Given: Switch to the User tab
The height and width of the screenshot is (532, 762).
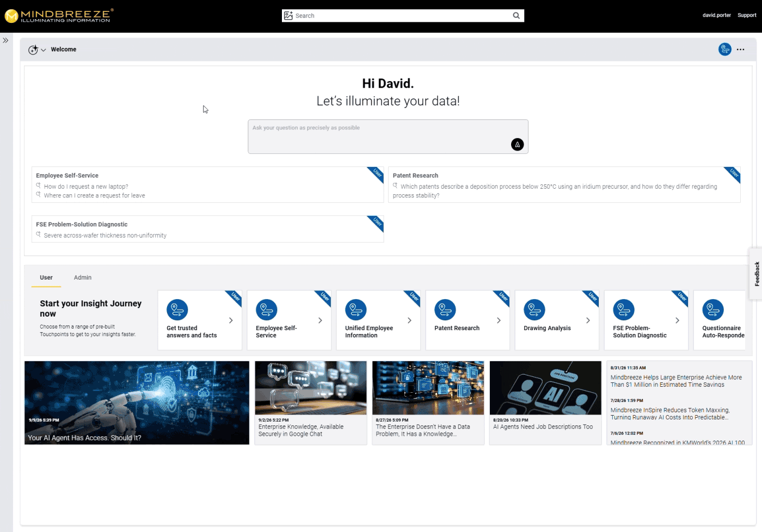Looking at the screenshot, I should point(46,277).
